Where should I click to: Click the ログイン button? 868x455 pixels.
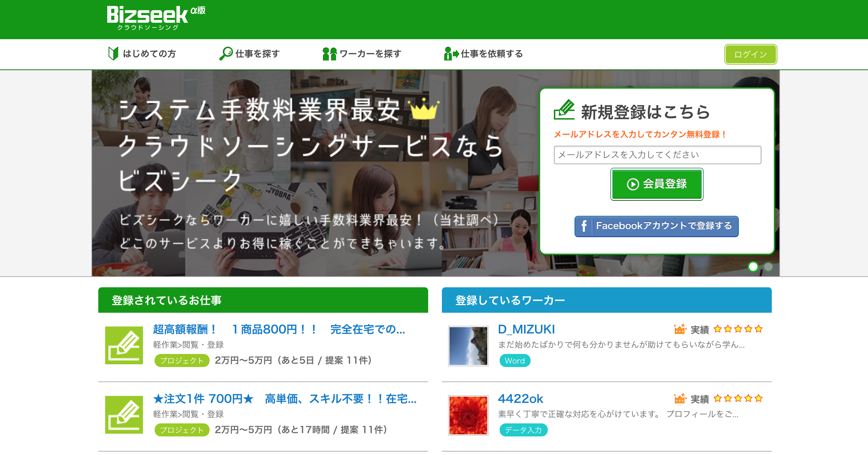[750, 54]
